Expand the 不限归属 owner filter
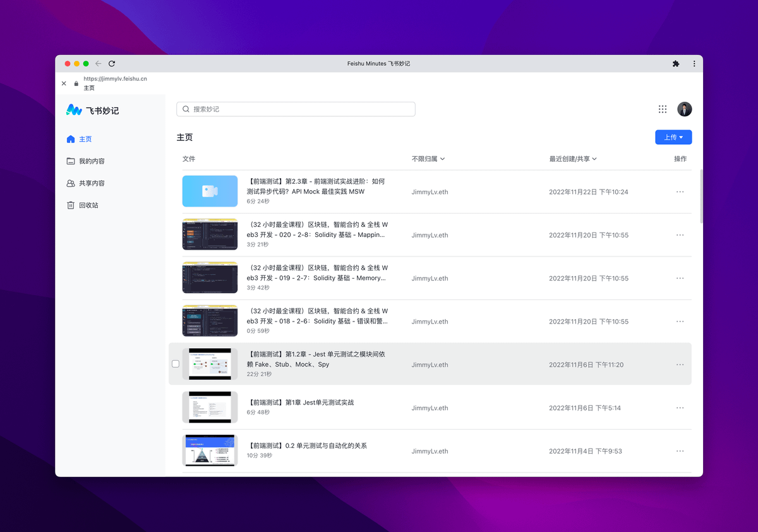Viewport: 758px width, 532px height. tap(428, 159)
